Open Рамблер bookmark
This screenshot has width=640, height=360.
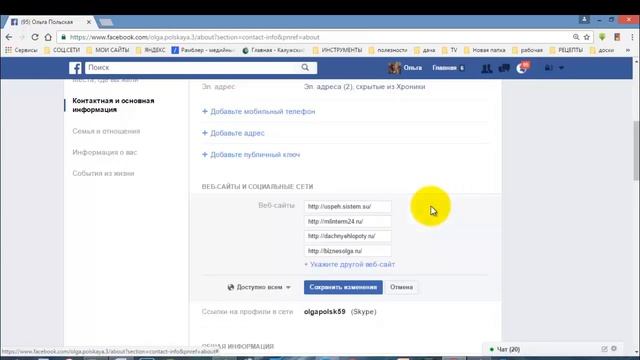click(203, 50)
